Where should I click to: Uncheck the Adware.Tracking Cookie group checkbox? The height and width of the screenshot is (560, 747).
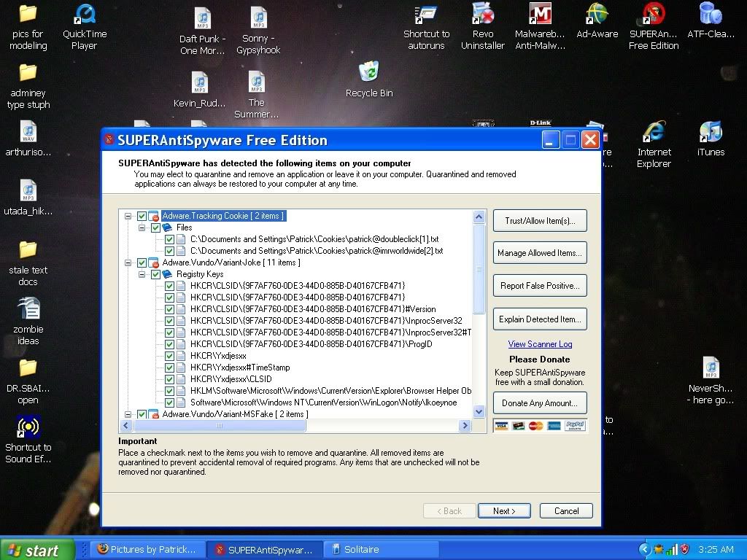pos(142,216)
